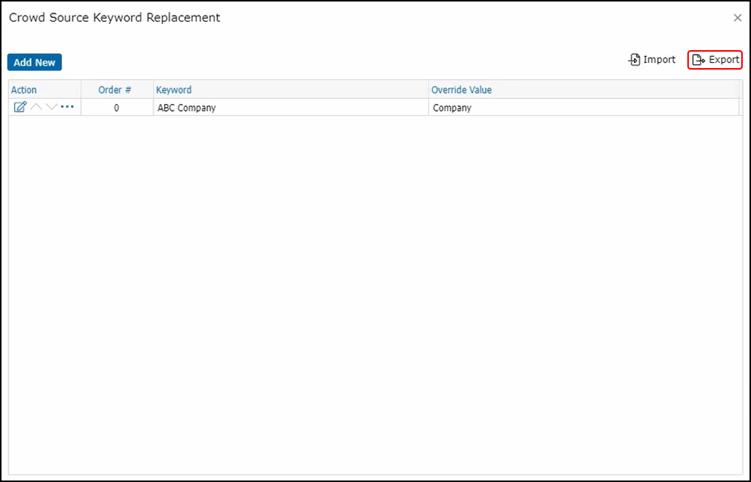Viewport: 751px width, 482px height.
Task: Click the dialog title Crowd Source Keyword Replacement
Action: (114, 18)
